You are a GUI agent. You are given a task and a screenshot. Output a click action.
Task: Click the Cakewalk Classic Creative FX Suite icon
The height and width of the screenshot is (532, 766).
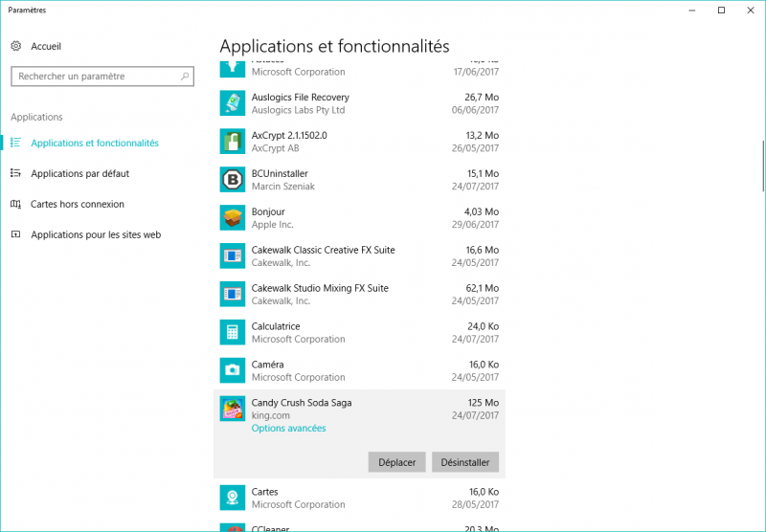233,255
